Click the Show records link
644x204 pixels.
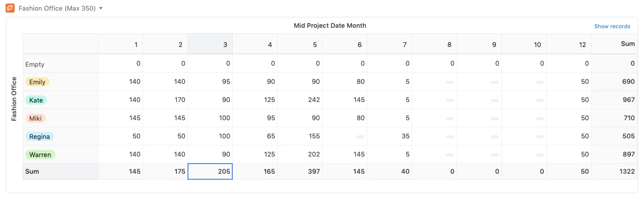tap(612, 26)
